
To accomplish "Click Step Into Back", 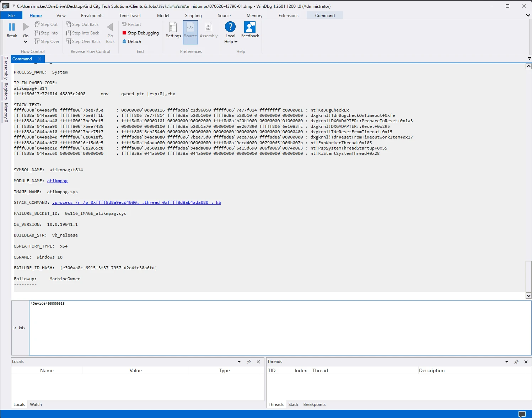I will point(83,33).
